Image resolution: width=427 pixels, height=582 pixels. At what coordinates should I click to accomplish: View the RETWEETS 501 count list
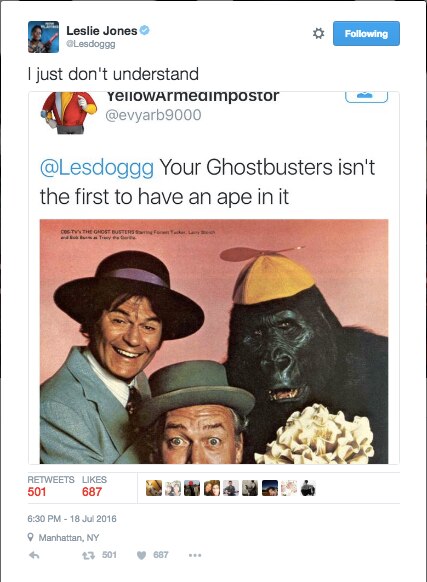[50, 486]
